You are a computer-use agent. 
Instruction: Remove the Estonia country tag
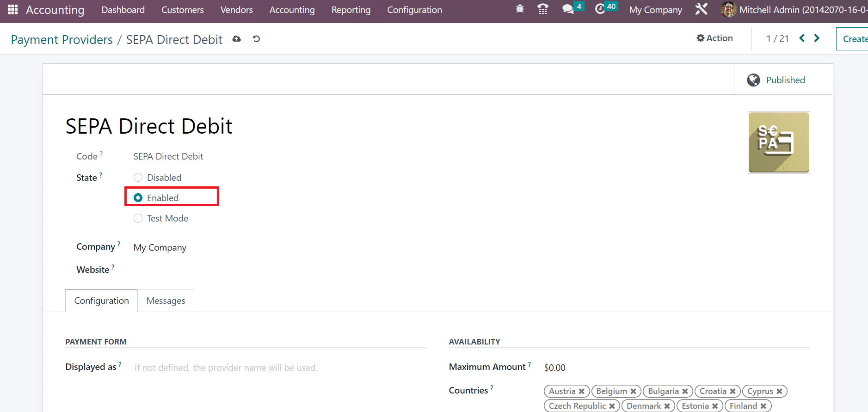point(715,406)
